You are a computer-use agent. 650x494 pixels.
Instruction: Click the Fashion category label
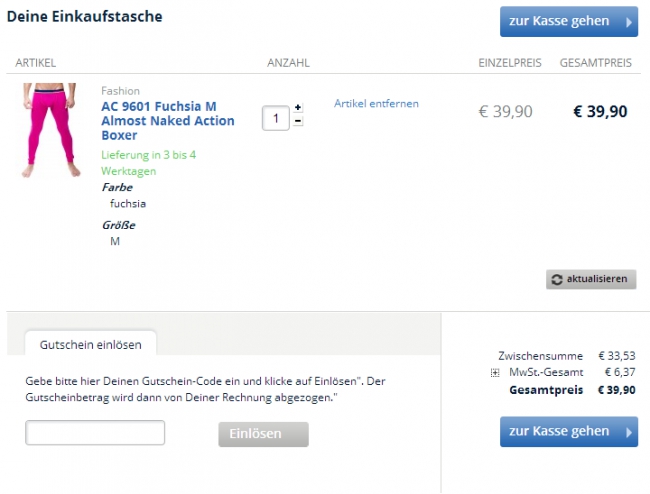[x=121, y=91]
